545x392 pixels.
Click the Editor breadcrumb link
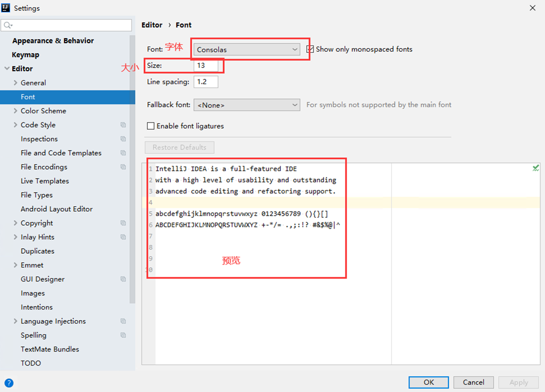coord(152,25)
